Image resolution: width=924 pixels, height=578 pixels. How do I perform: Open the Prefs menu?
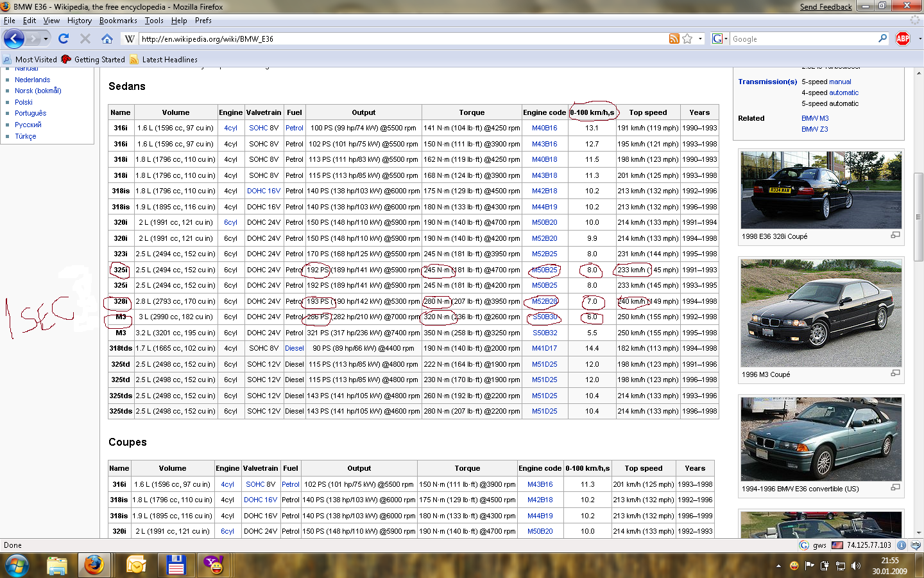[203, 21]
